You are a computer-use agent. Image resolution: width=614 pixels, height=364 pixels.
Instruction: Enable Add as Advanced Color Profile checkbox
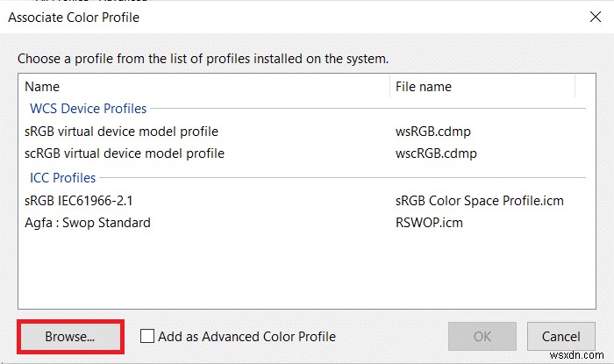pyautogui.click(x=147, y=336)
